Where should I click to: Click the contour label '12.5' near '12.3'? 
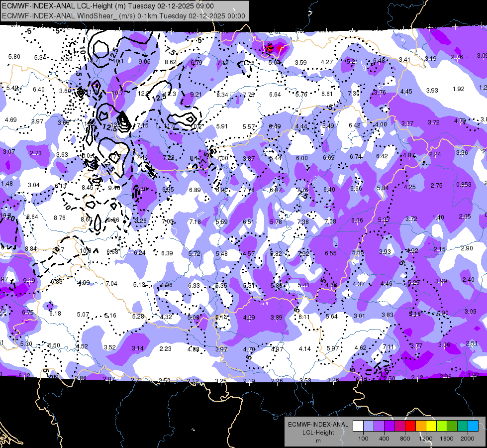[159, 98]
